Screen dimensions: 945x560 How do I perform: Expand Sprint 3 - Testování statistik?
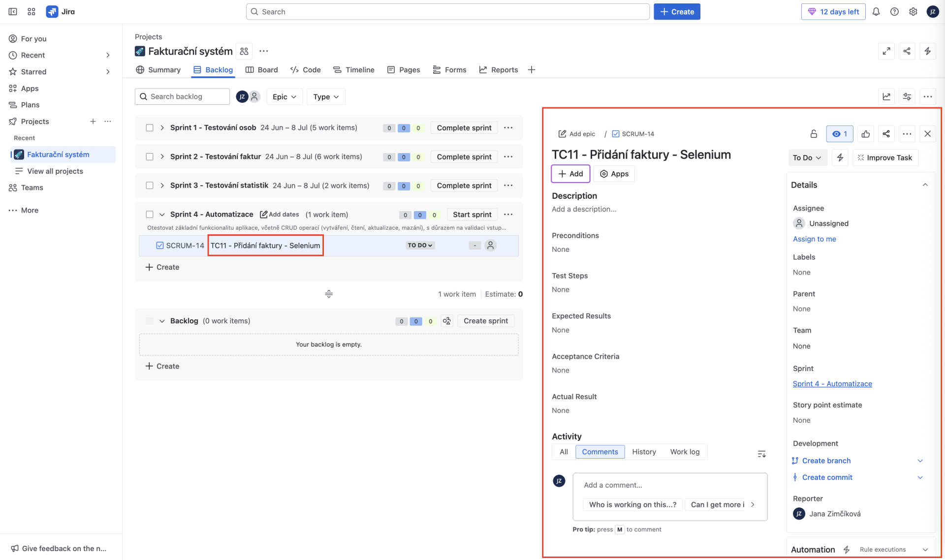(x=162, y=186)
